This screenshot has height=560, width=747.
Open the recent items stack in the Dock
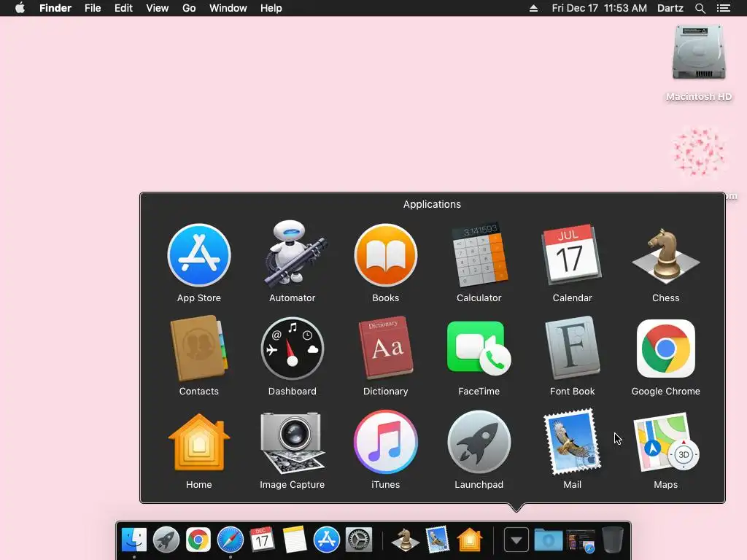click(x=581, y=541)
